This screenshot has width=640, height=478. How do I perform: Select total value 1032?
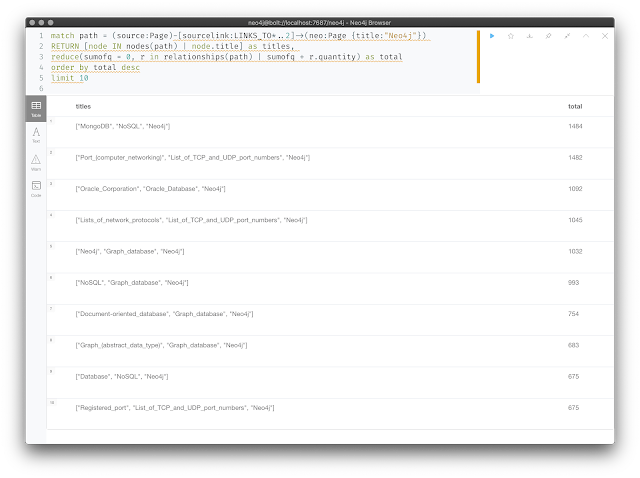[x=575, y=251]
